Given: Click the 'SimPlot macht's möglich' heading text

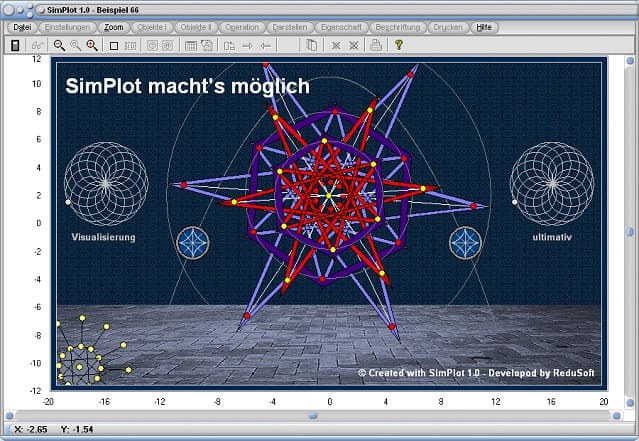Looking at the screenshot, I should point(187,86).
